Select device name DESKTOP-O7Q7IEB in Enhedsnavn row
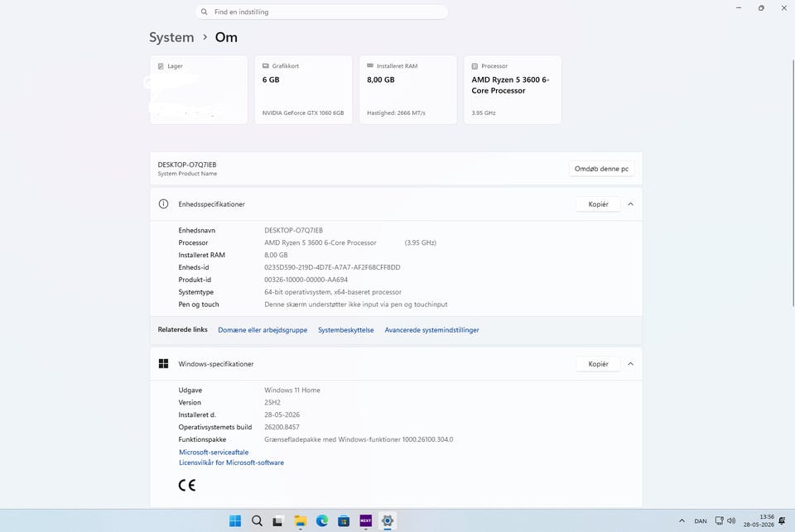The image size is (795, 532). pyautogui.click(x=293, y=231)
